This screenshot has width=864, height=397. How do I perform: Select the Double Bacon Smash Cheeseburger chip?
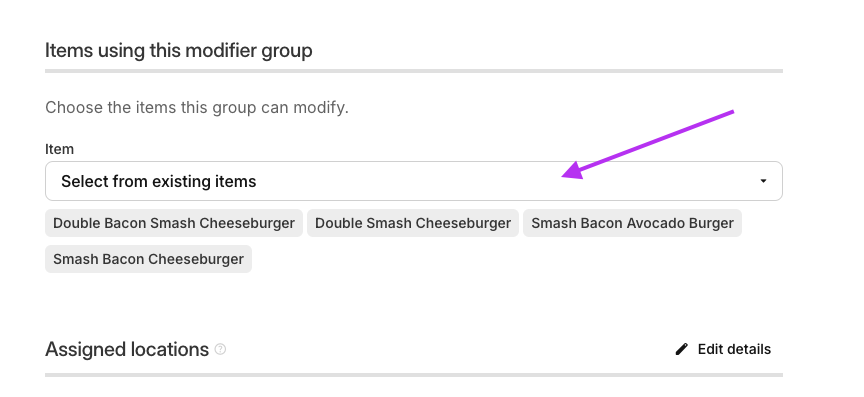point(174,223)
